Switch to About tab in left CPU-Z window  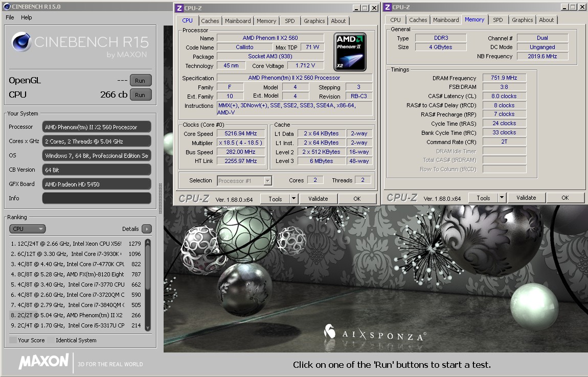(x=338, y=21)
